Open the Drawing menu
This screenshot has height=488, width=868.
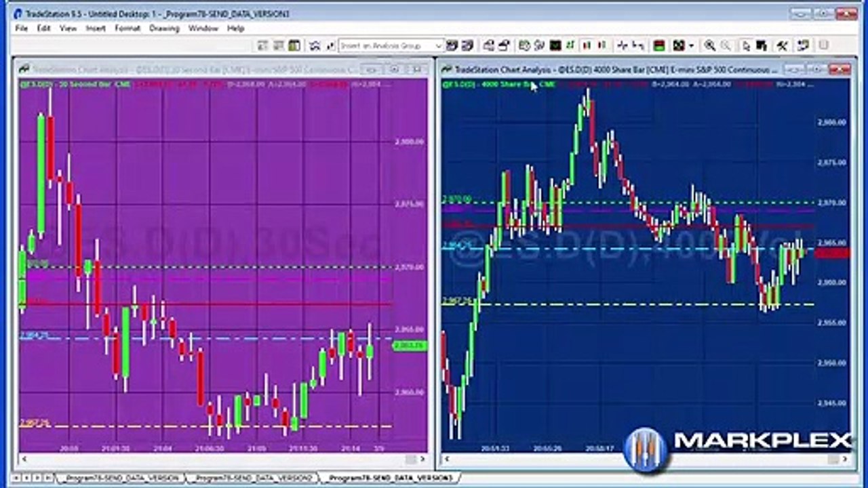coord(164,28)
